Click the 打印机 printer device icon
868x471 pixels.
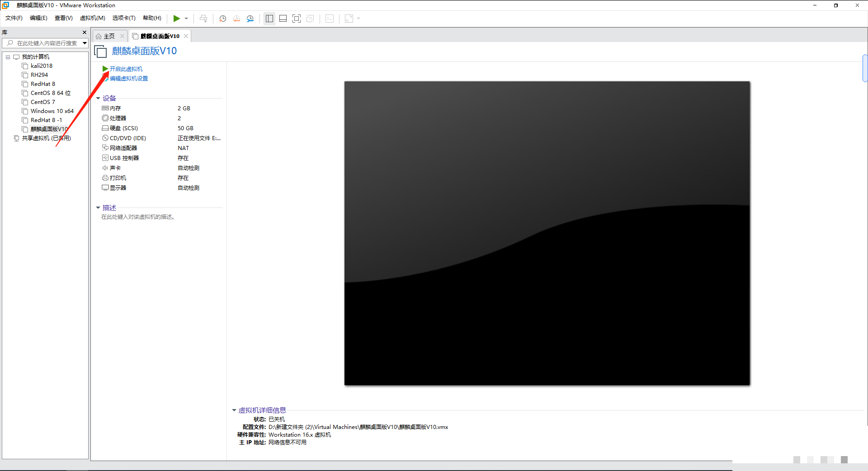click(x=105, y=178)
